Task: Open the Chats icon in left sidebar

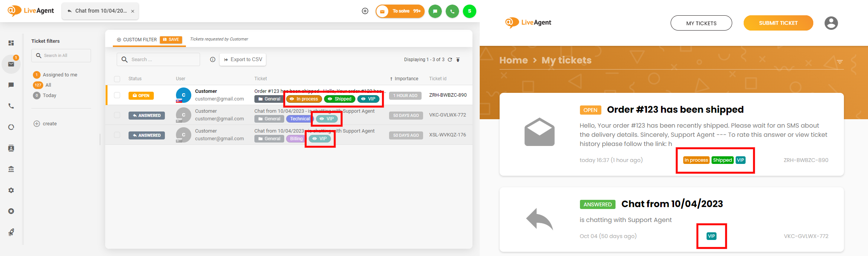Action: [11, 85]
